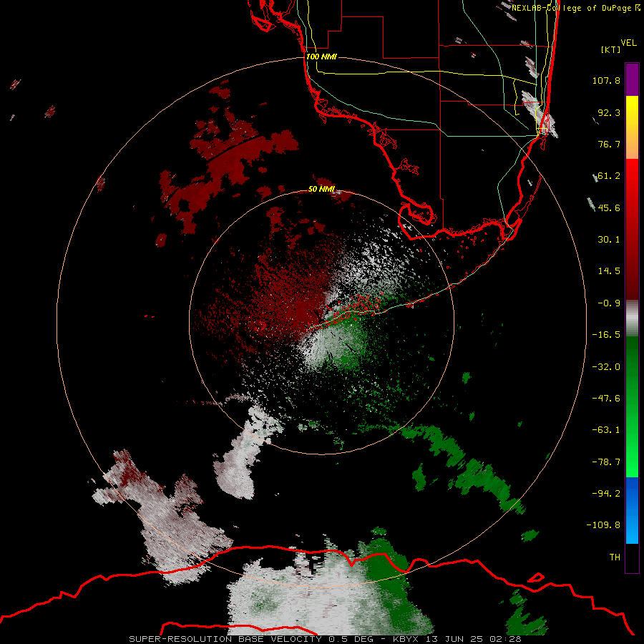
Task: Click the 92.3 legend value
Action: (609, 112)
